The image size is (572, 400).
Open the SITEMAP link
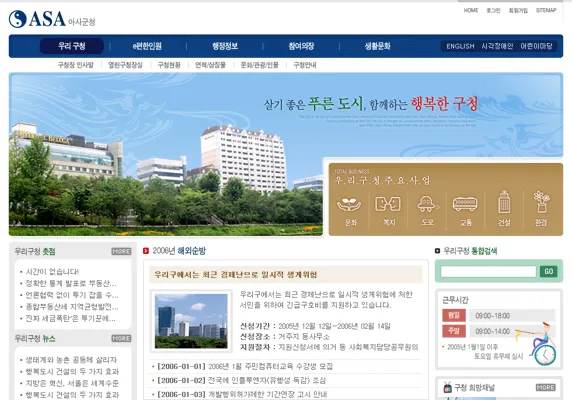pos(546,11)
